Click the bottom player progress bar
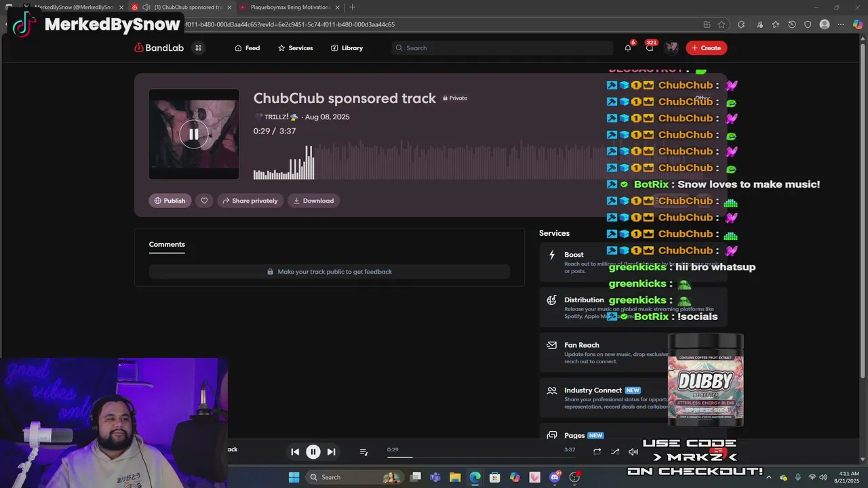This screenshot has width=868, height=488. [481, 457]
